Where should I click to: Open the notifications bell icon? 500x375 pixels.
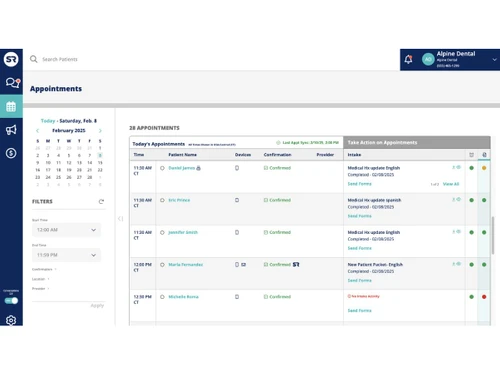[x=408, y=59]
